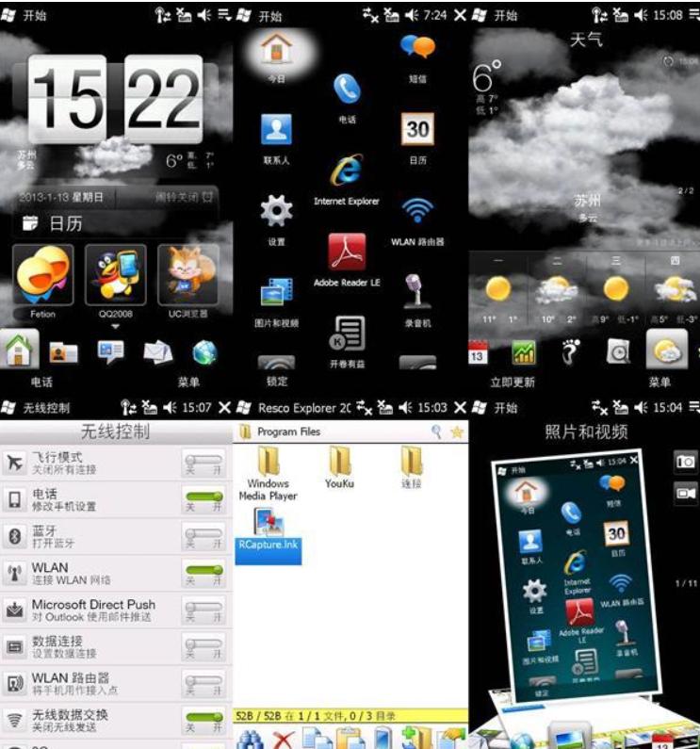Select the RCapture.lnk file
Image resolution: width=700 pixels, height=749 pixels.
269,535
